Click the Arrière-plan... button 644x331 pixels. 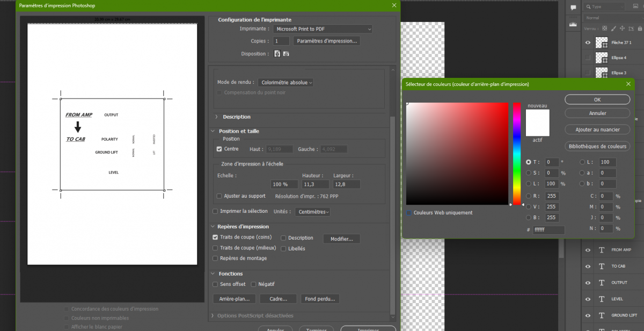click(235, 299)
